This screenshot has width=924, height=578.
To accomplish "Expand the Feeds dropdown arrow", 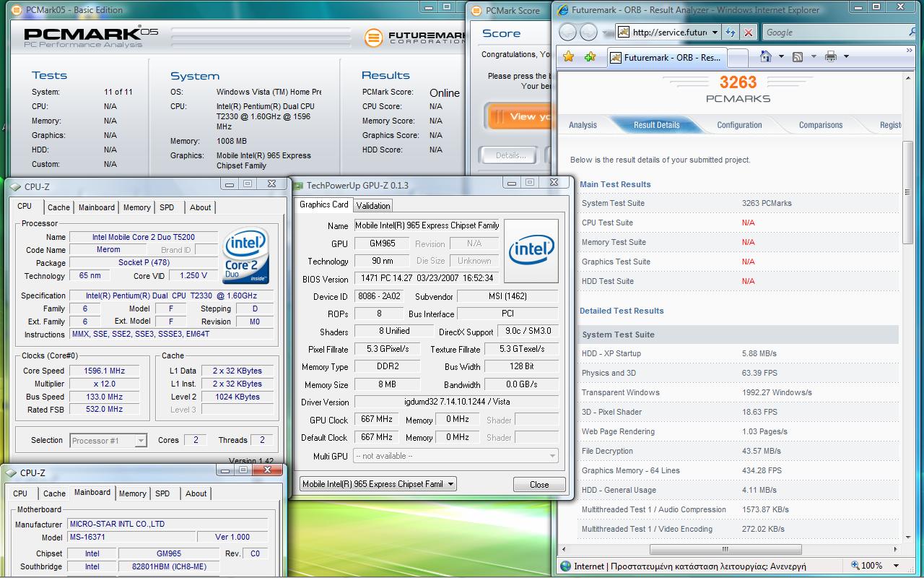I will [x=814, y=56].
